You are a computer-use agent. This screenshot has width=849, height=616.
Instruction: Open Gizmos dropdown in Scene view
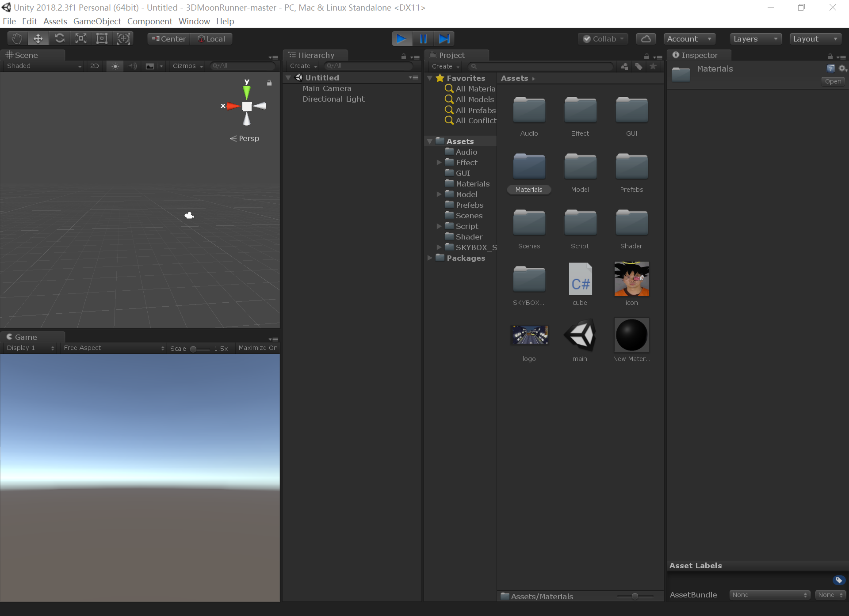pyautogui.click(x=187, y=66)
